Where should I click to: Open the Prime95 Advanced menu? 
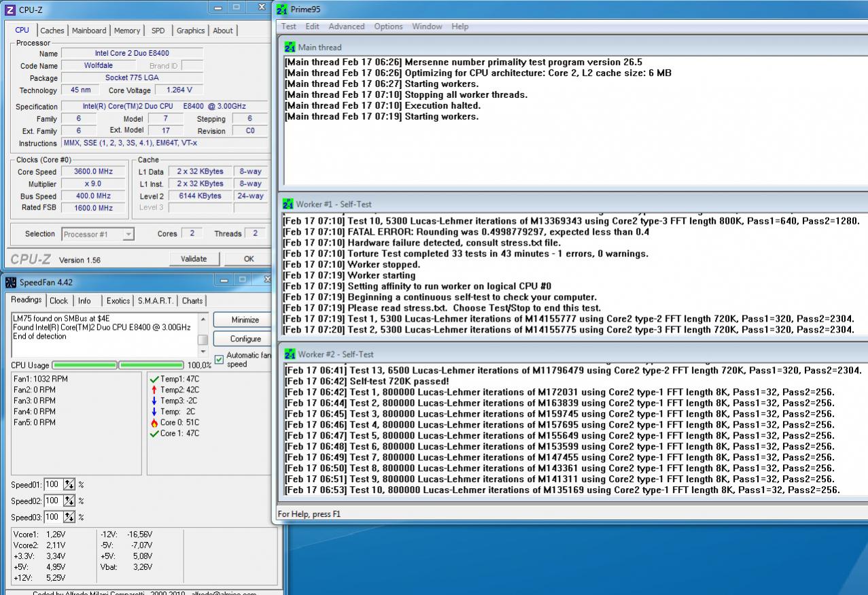(x=347, y=27)
